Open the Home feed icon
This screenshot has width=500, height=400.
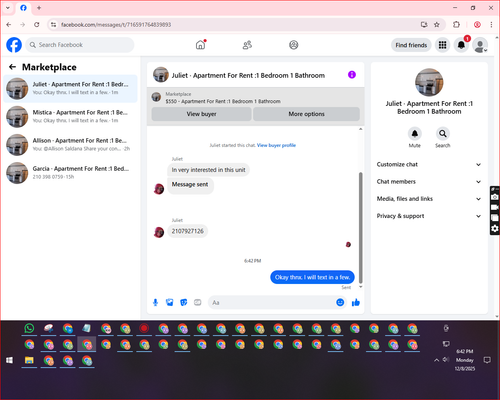(x=200, y=45)
